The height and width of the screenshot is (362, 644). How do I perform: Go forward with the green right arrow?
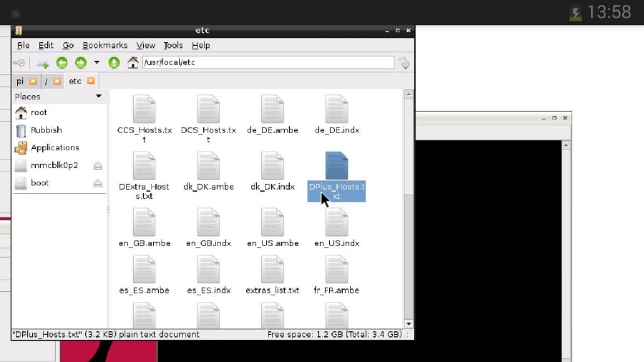[x=80, y=63]
